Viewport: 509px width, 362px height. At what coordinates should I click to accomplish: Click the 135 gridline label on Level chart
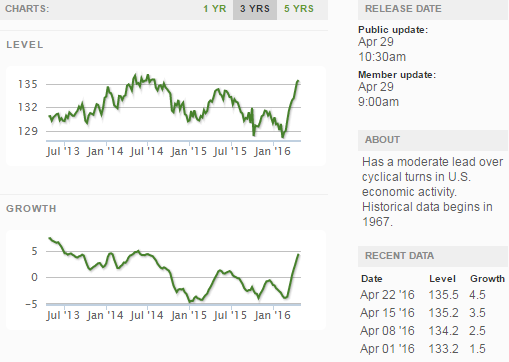[28, 84]
